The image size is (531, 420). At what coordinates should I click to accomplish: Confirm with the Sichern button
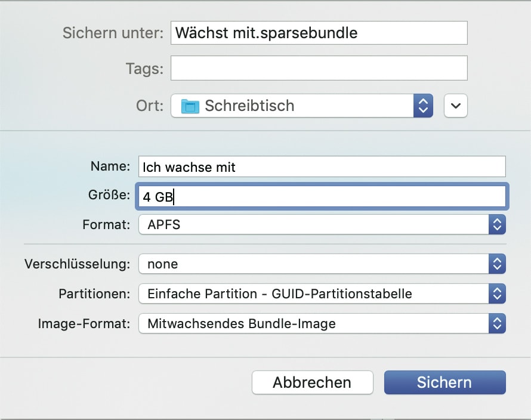pyautogui.click(x=444, y=382)
